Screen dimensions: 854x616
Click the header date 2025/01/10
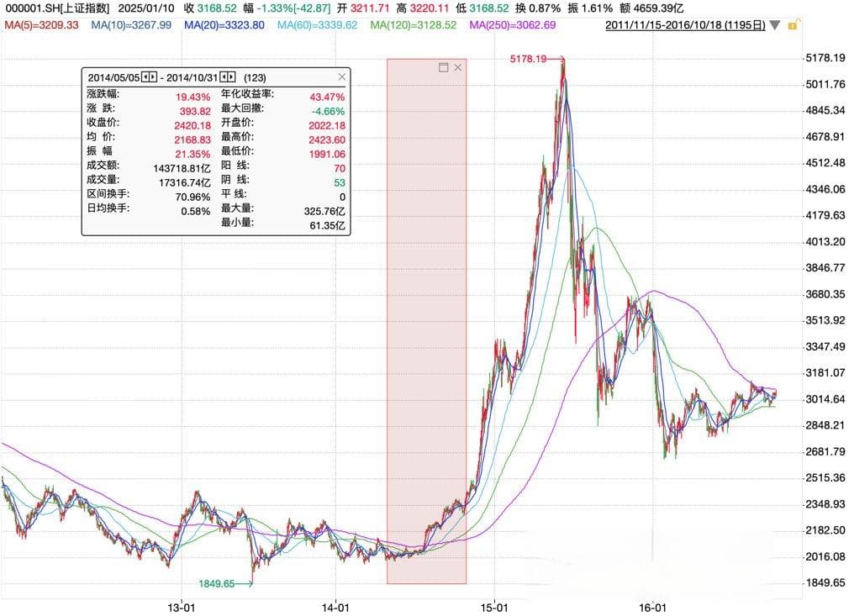point(146,8)
